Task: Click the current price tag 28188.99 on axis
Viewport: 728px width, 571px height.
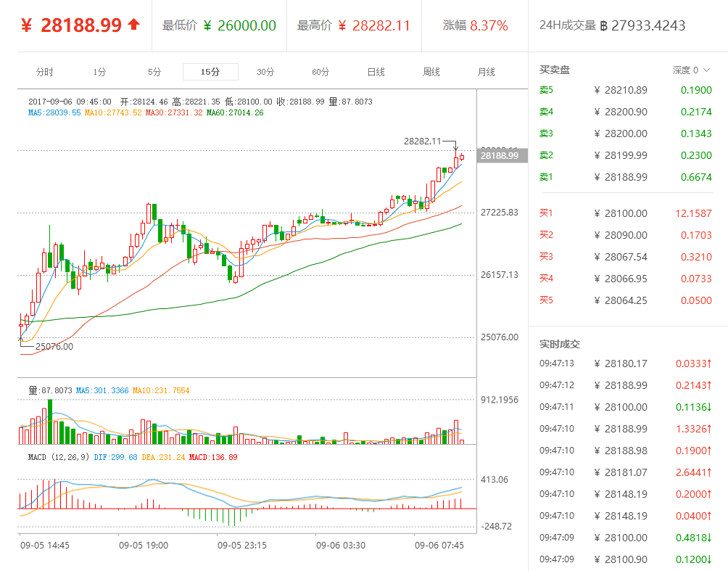Action: coord(502,156)
